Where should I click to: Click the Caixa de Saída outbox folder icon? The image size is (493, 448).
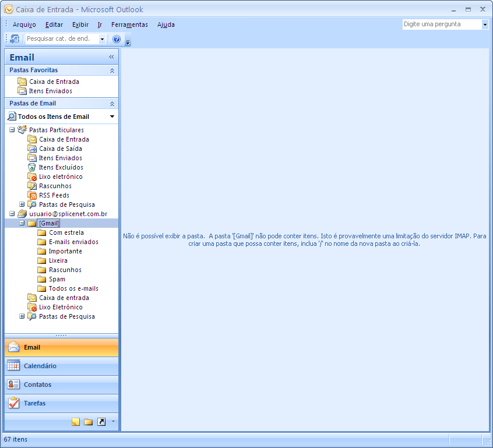pos(32,149)
